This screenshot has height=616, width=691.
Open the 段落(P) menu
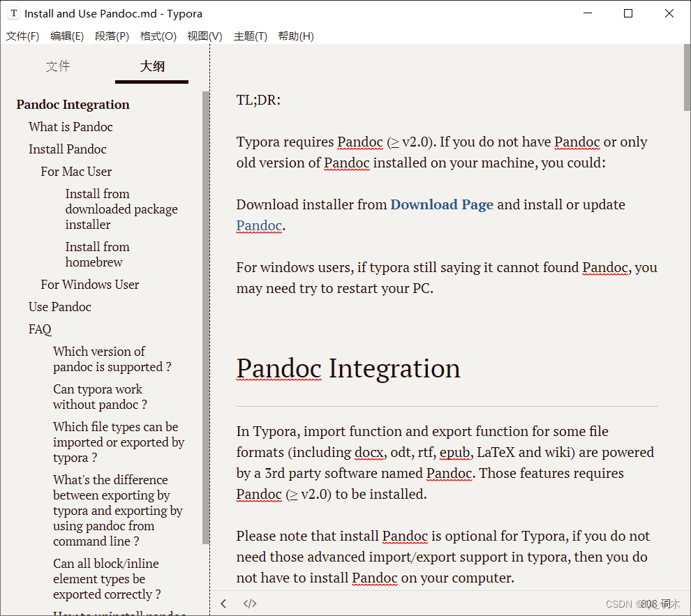coord(112,36)
